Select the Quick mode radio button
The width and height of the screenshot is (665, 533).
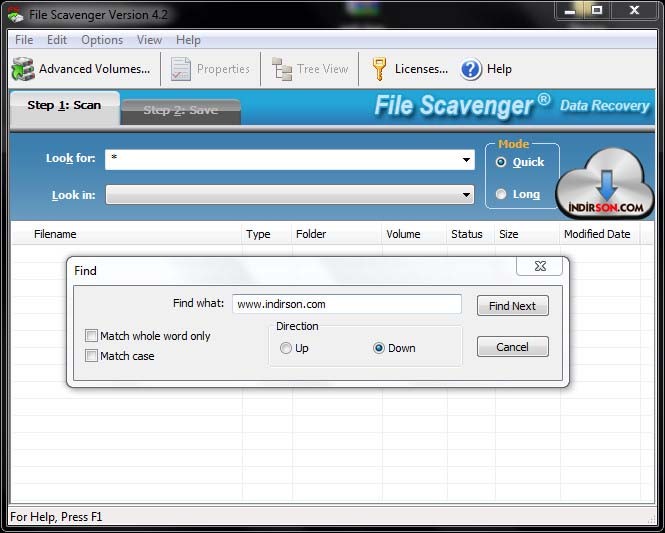(x=501, y=162)
